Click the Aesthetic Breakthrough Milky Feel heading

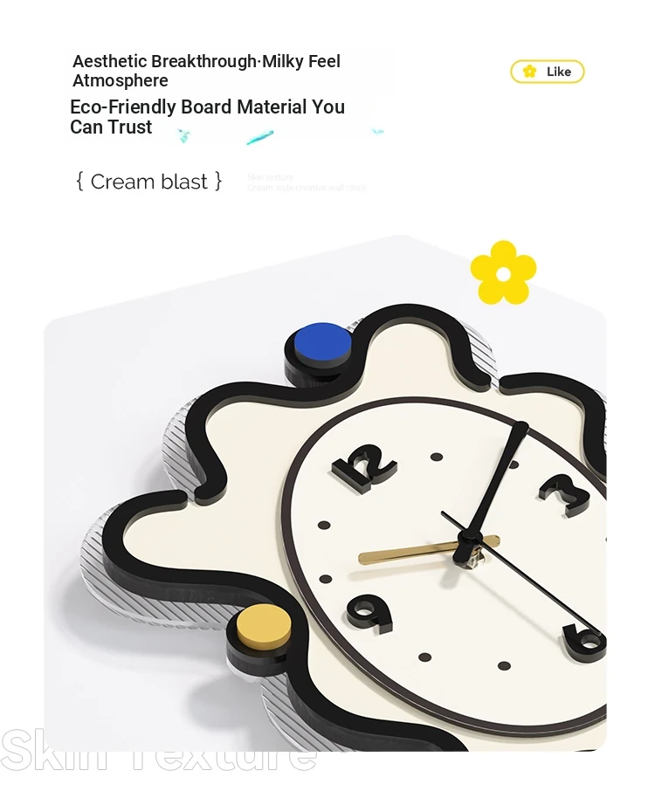(207, 71)
